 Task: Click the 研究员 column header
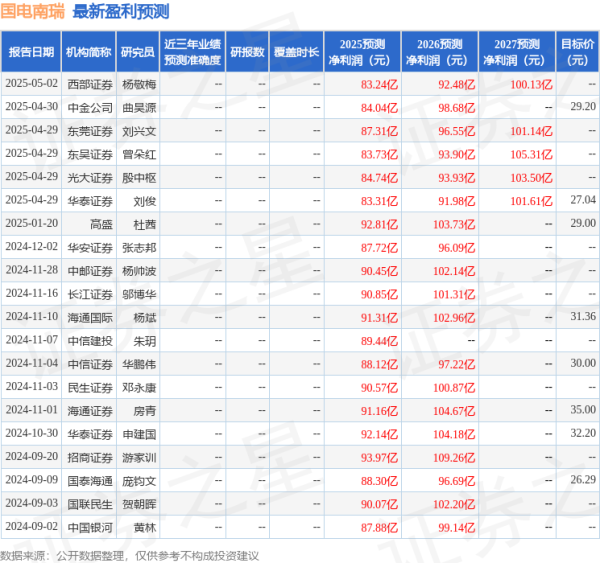(138, 52)
